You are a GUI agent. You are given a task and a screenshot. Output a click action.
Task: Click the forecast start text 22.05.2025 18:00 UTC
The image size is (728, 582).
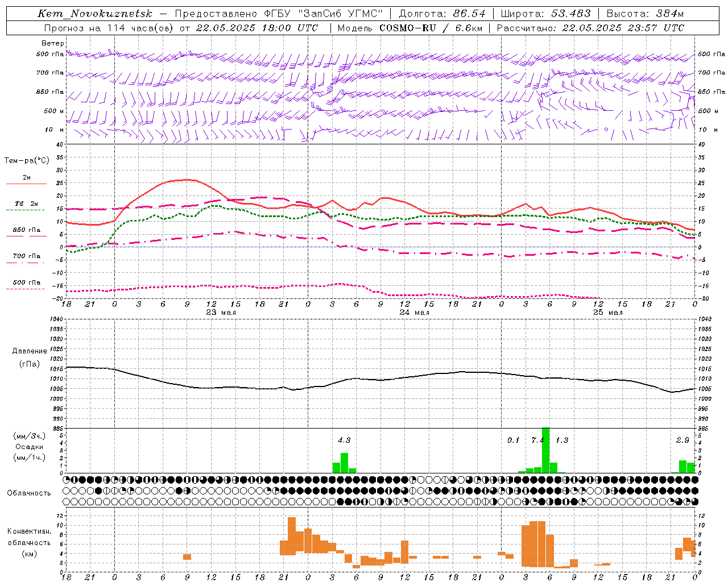point(257,28)
